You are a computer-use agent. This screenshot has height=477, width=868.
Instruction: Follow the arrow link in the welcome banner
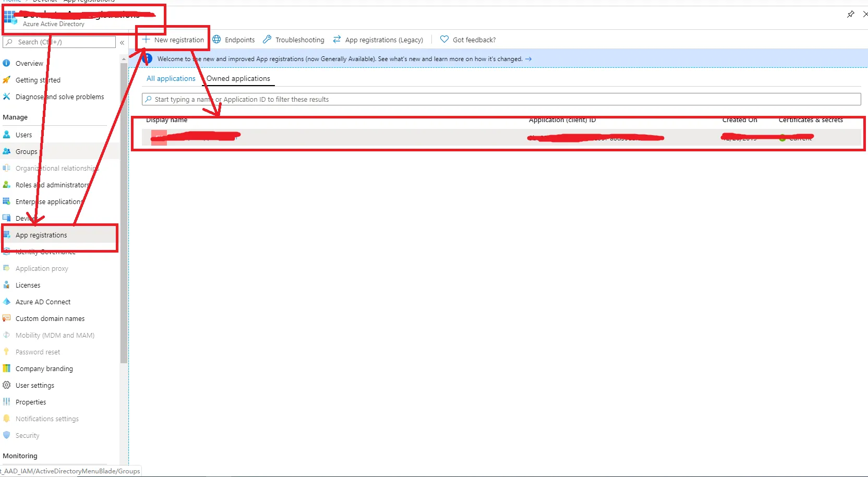pos(528,59)
